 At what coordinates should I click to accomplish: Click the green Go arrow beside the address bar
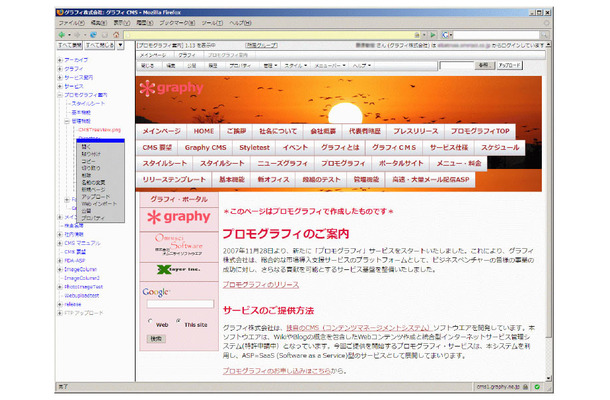(433, 35)
